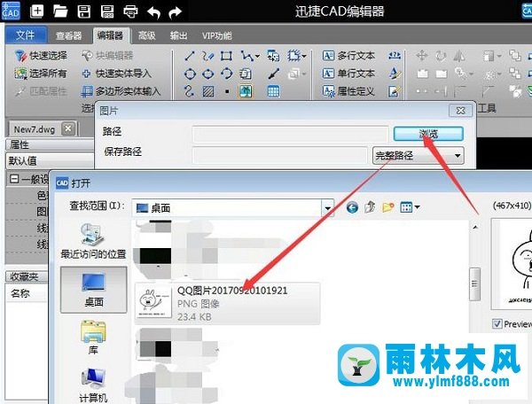This screenshot has width=532, height=404.
Task: Click the Print icon
Action: point(130,12)
